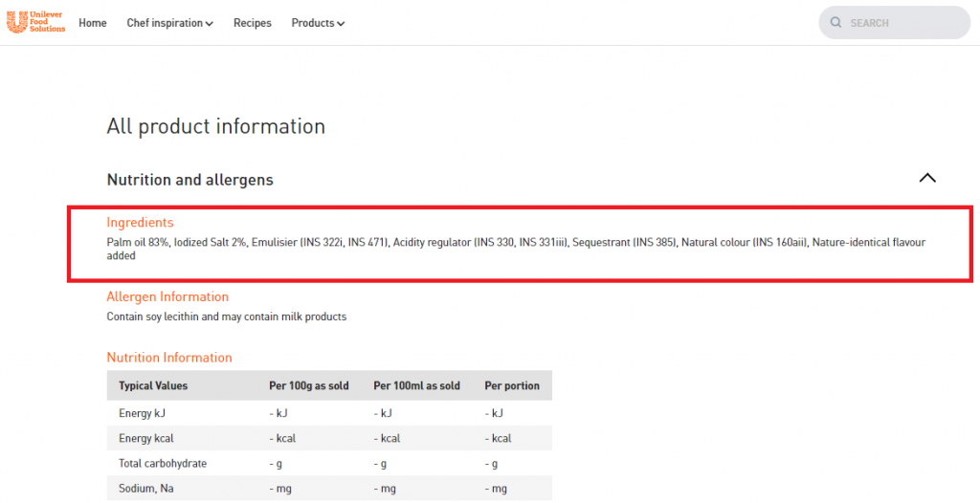Select the Energy kcal table row

329,438
